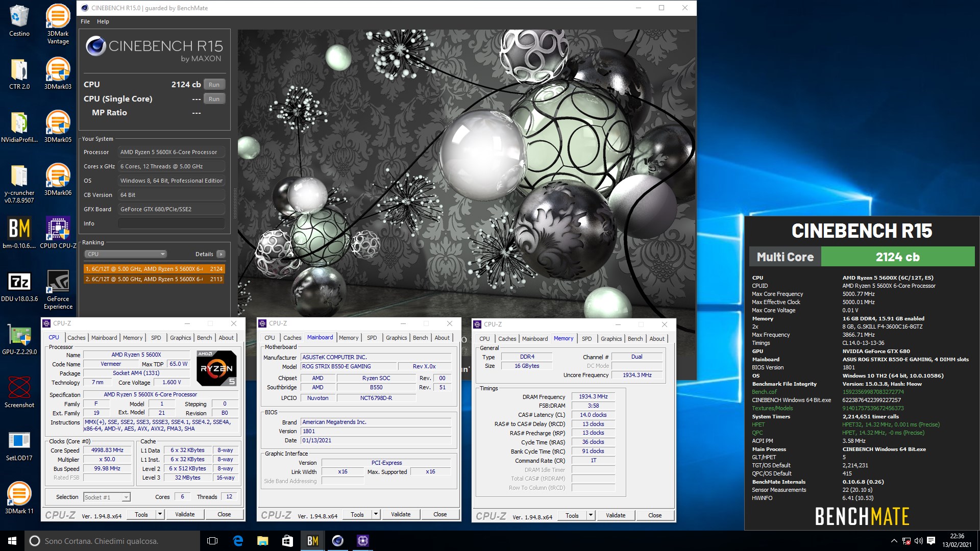The width and height of the screenshot is (980, 551).
Task: Open the Socket #1 selection dropdown
Action: (x=107, y=497)
